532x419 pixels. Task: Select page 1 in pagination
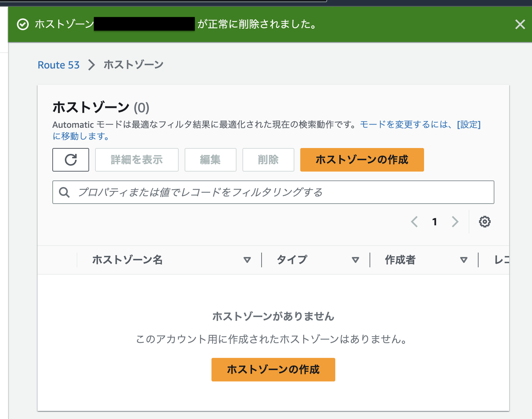click(435, 222)
